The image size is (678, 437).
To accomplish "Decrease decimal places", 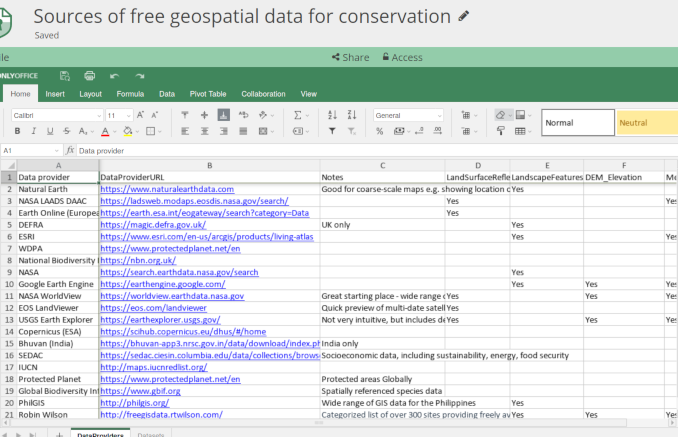I will [419, 131].
